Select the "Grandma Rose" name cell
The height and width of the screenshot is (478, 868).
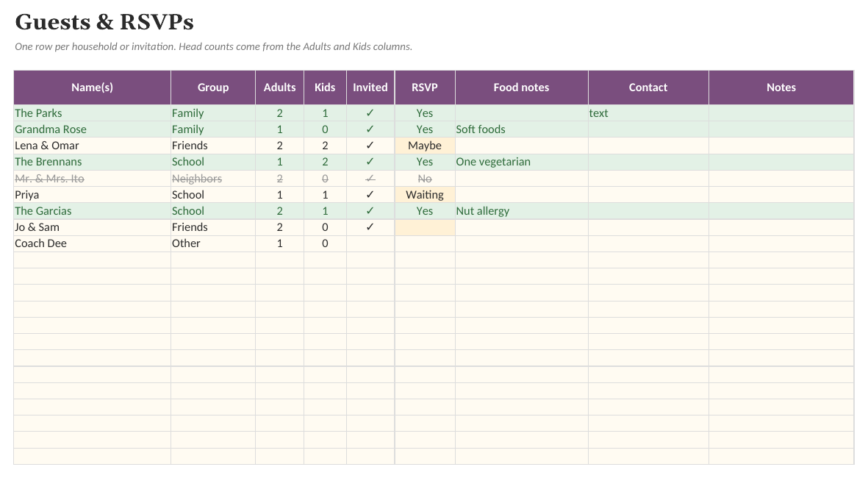[93, 129]
